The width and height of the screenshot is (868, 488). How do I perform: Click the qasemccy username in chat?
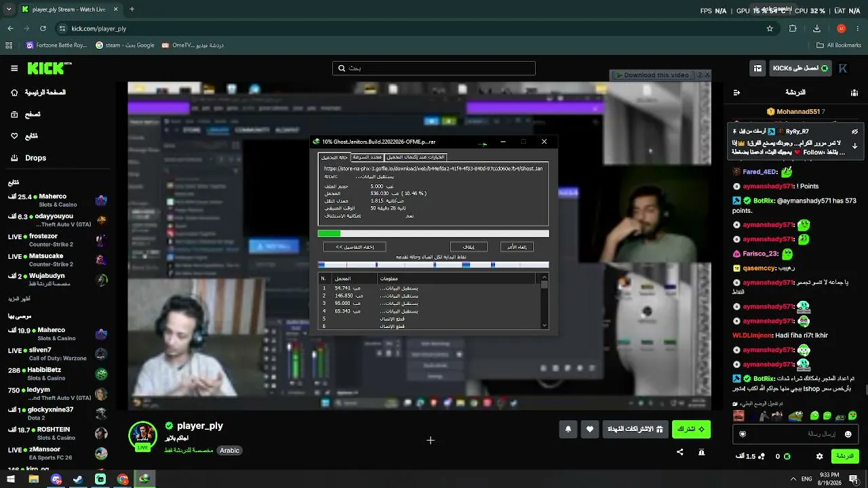759,268
